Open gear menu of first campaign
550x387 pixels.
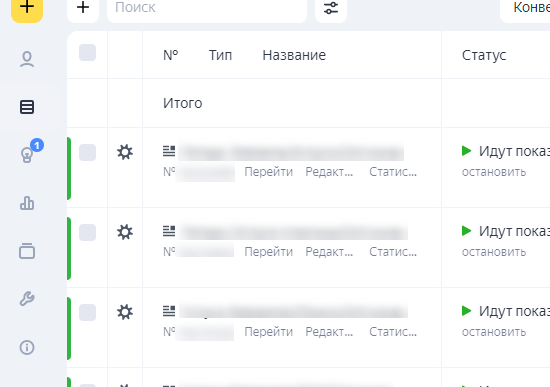pyautogui.click(x=125, y=152)
